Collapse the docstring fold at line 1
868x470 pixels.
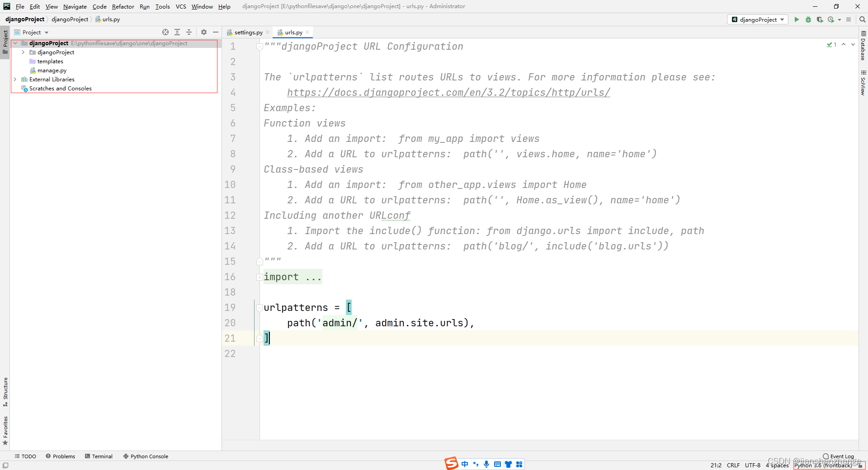point(259,47)
